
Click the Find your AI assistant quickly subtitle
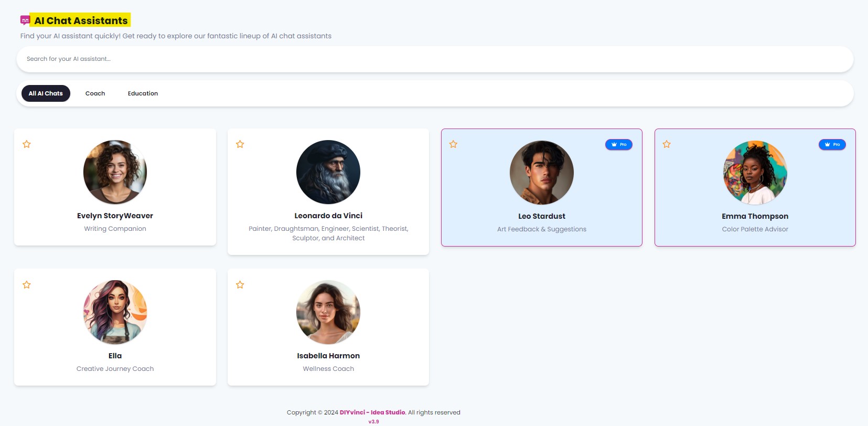176,36
